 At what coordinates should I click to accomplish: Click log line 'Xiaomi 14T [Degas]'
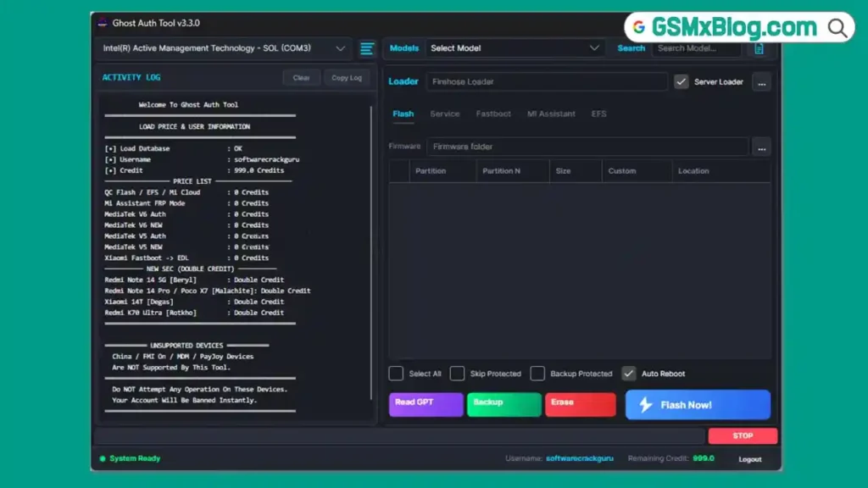pyautogui.click(x=194, y=302)
